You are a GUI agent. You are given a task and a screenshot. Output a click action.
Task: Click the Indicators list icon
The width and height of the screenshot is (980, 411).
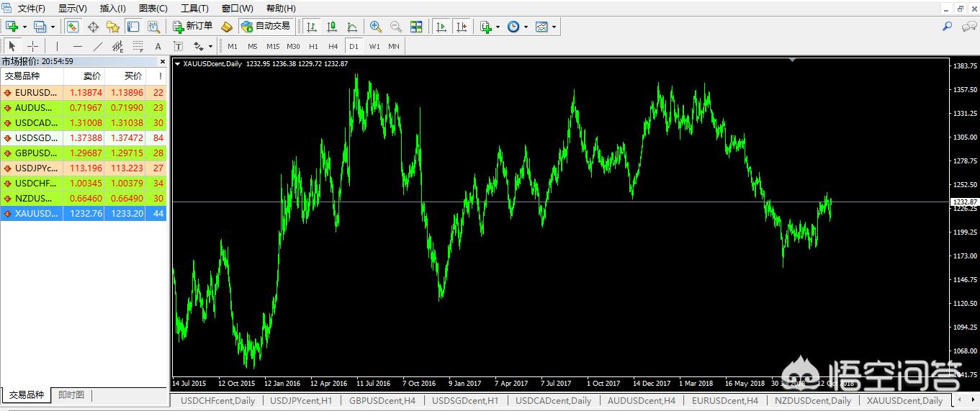[486, 27]
